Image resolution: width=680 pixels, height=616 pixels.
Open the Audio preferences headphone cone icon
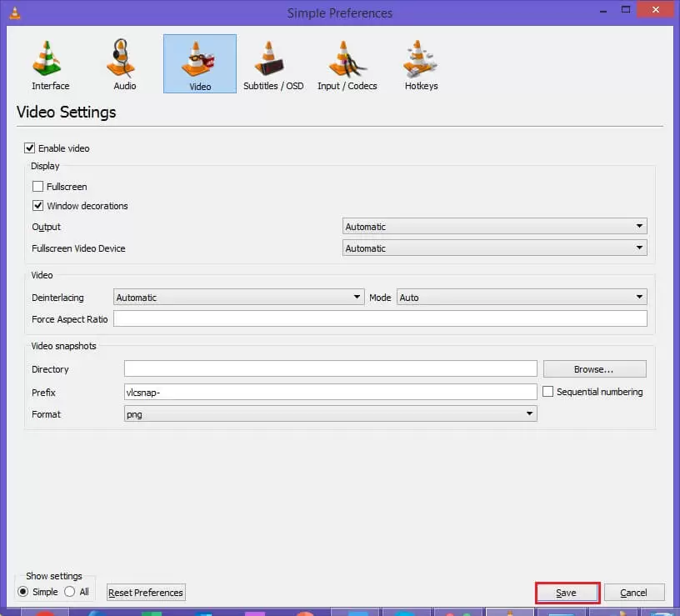122,58
